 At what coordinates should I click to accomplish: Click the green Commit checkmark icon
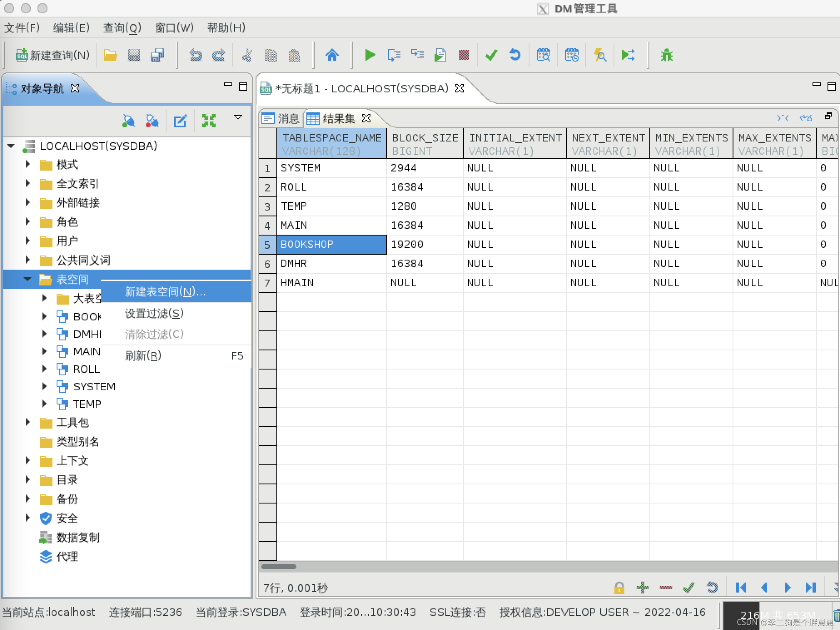(492, 55)
